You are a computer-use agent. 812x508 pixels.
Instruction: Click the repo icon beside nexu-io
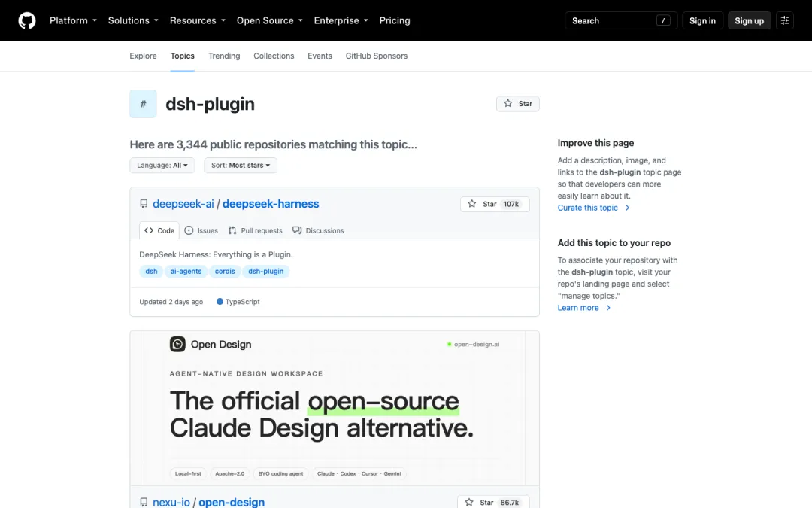[x=144, y=502]
